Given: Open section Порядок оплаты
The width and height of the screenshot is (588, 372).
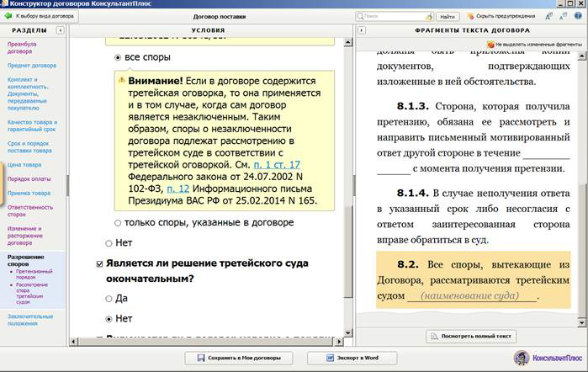Looking at the screenshot, I should (29, 179).
